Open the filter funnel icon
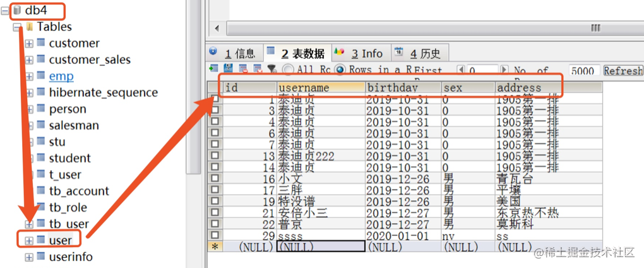This screenshot has height=268, width=644. click(271, 69)
